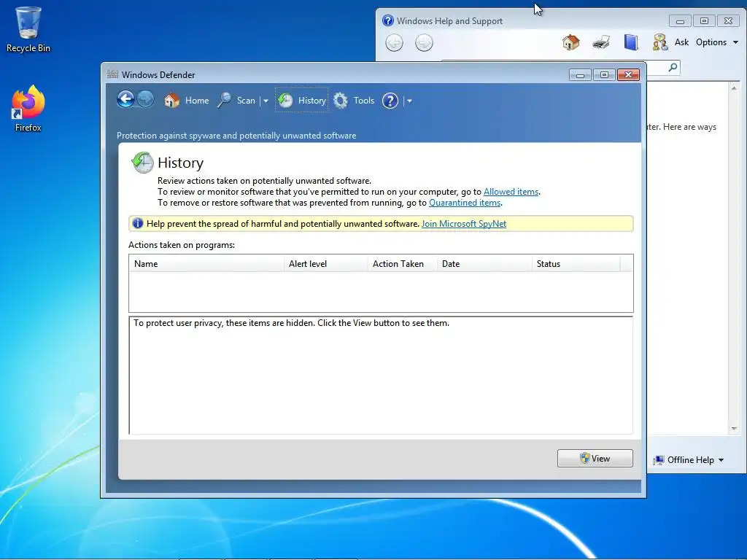Expand the Scan options dropdown arrow

point(266,101)
